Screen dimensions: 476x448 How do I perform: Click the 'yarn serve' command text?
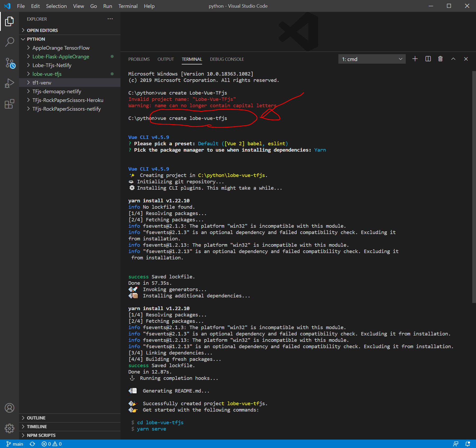pos(152,429)
